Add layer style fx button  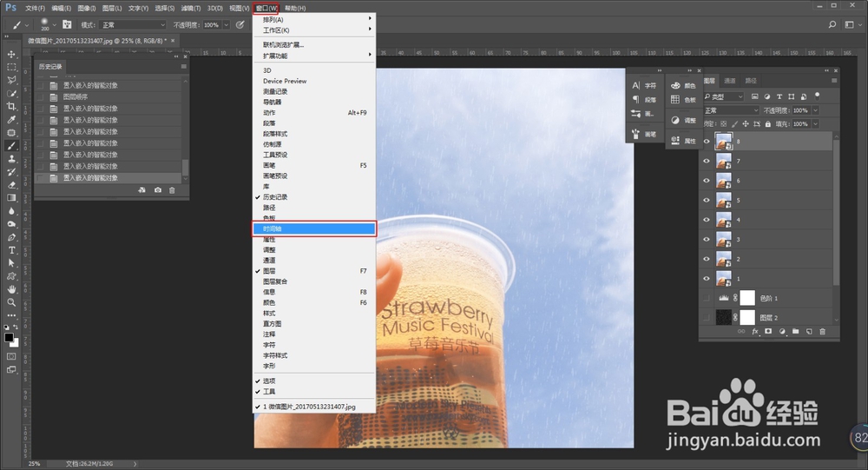pos(755,332)
